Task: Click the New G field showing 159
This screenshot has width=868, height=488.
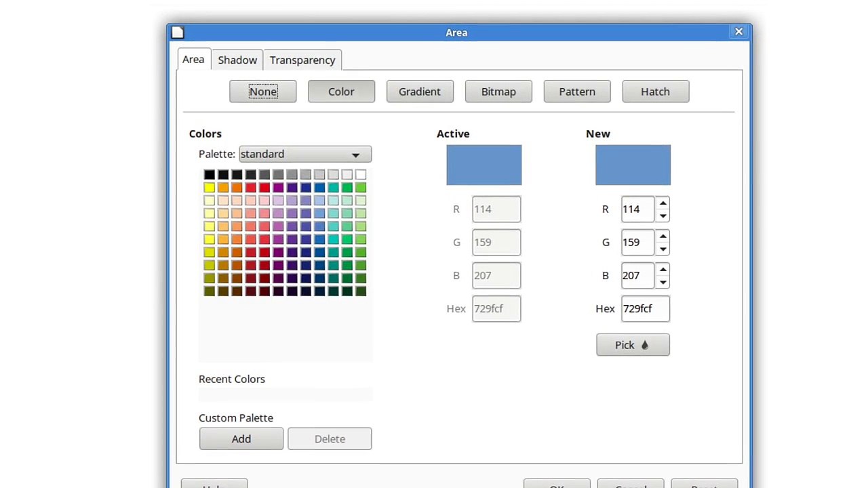Action: click(x=638, y=242)
